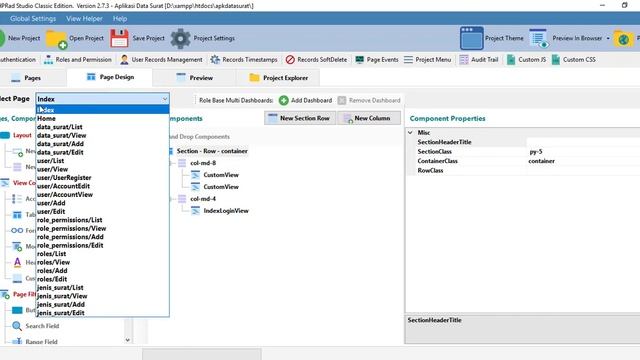Click Add Dashboard green plus icon

tap(284, 100)
